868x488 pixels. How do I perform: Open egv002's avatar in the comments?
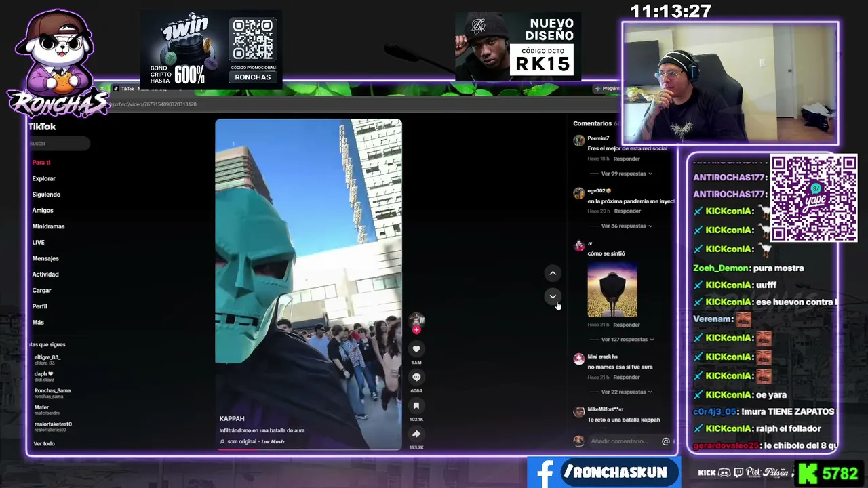[x=578, y=193]
